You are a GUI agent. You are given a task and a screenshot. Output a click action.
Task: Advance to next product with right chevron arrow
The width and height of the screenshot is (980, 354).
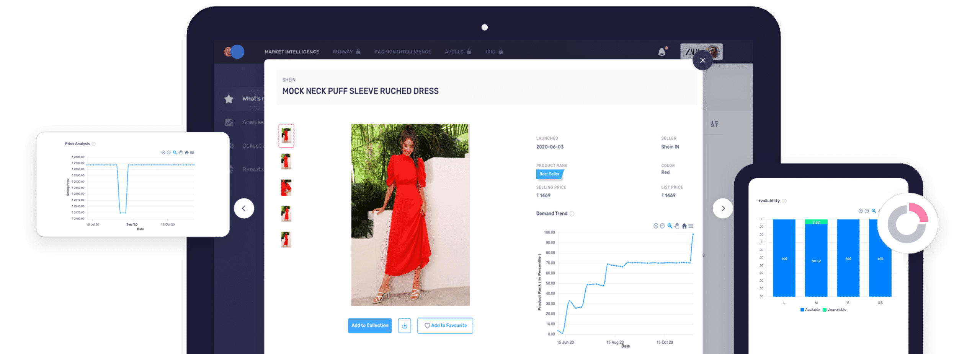723,208
